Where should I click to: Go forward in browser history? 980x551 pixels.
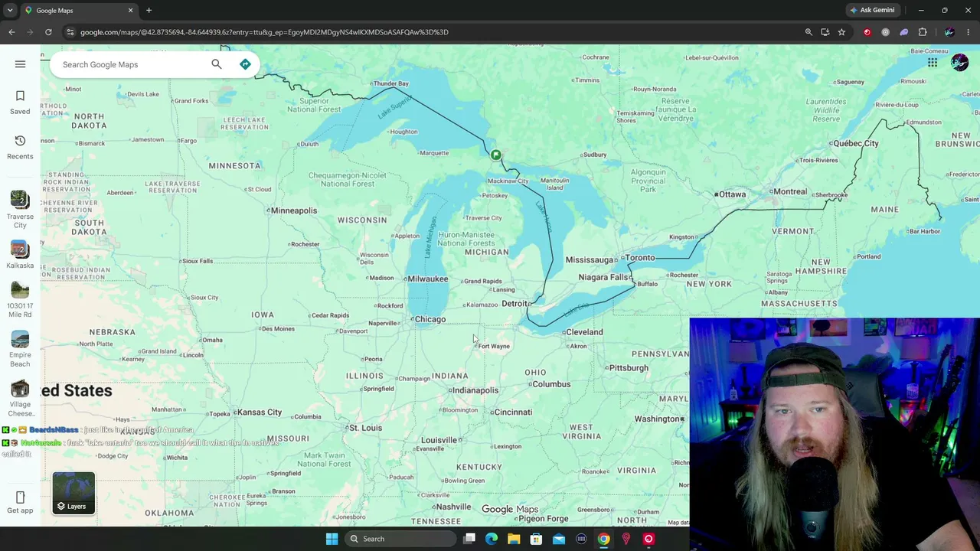click(x=30, y=32)
